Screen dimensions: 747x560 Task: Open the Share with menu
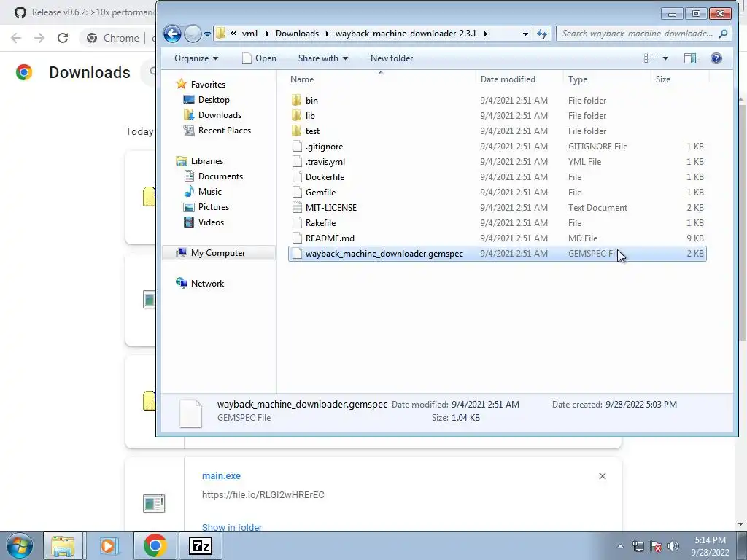323,58
